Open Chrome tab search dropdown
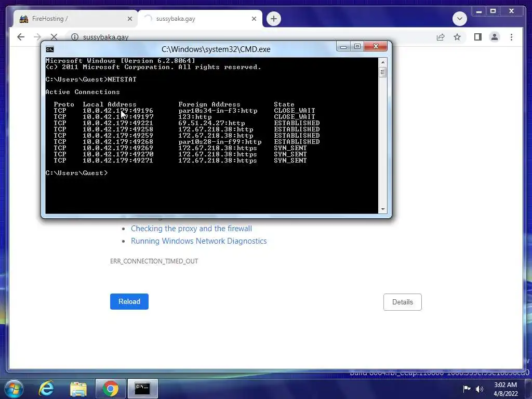 pyautogui.click(x=459, y=19)
